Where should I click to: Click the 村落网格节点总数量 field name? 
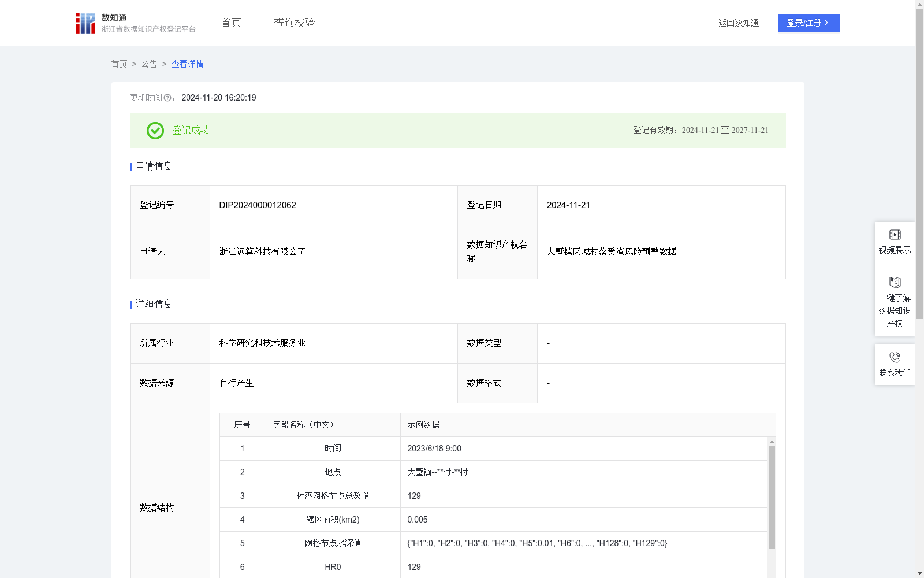(333, 496)
